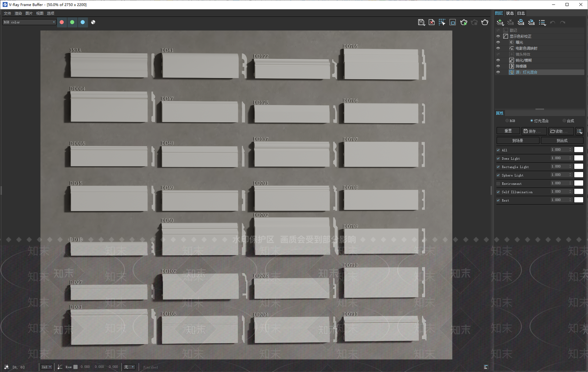588x372 pixels.
Task: Click the create layer icon with green plus
Action: pyautogui.click(x=500, y=23)
